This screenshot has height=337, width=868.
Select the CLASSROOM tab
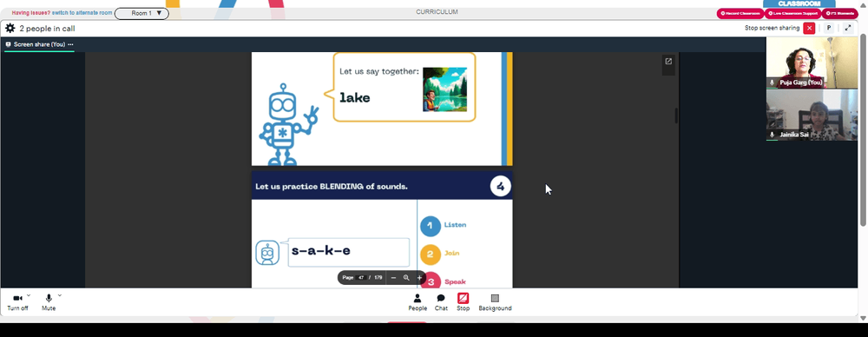click(x=799, y=3)
